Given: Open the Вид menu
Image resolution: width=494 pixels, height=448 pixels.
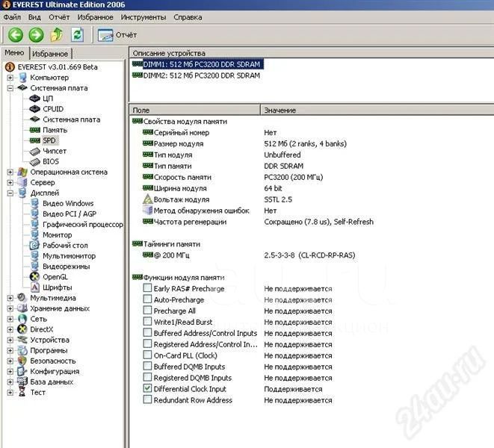Looking at the screenshot, I should pos(34,17).
